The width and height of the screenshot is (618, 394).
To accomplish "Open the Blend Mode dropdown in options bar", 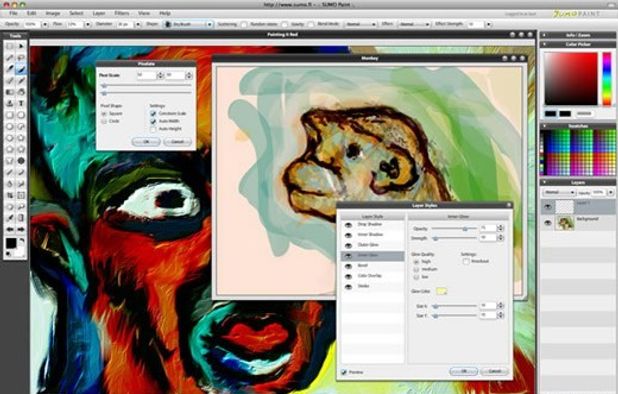I will (361, 24).
